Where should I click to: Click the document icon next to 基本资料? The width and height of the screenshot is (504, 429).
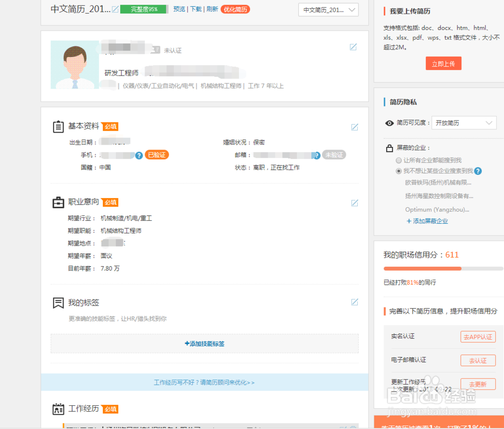pos(58,126)
